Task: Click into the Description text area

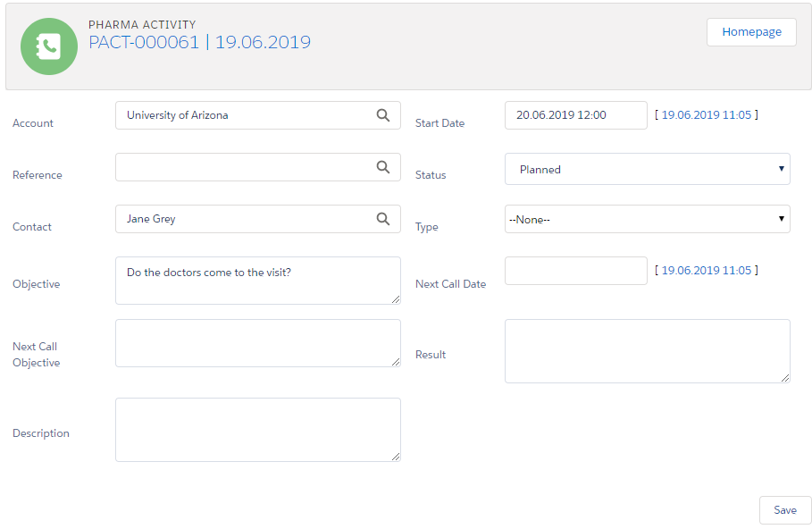Action: (x=257, y=430)
